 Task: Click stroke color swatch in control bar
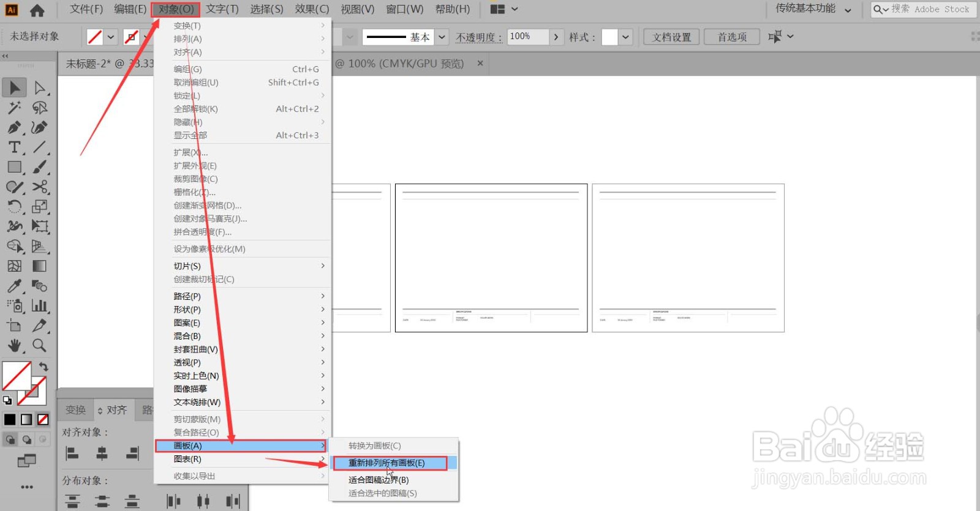[130, 37]
